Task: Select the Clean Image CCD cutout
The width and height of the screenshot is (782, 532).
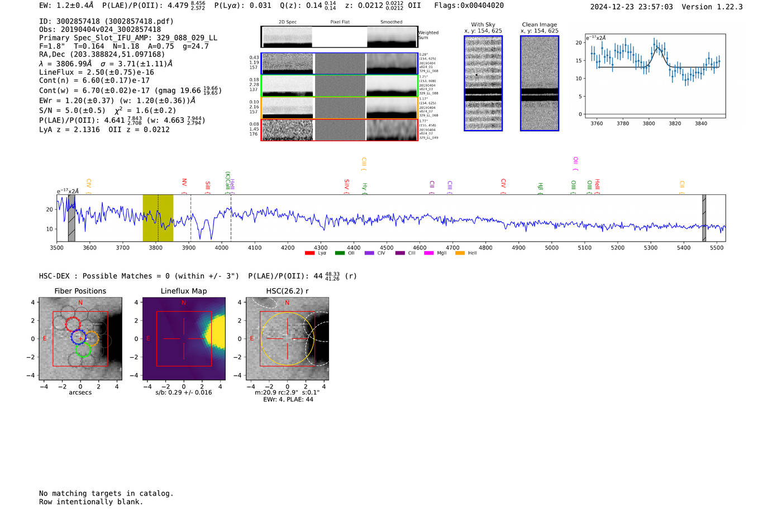Action: pyautogui.click(x=540, y=83)
